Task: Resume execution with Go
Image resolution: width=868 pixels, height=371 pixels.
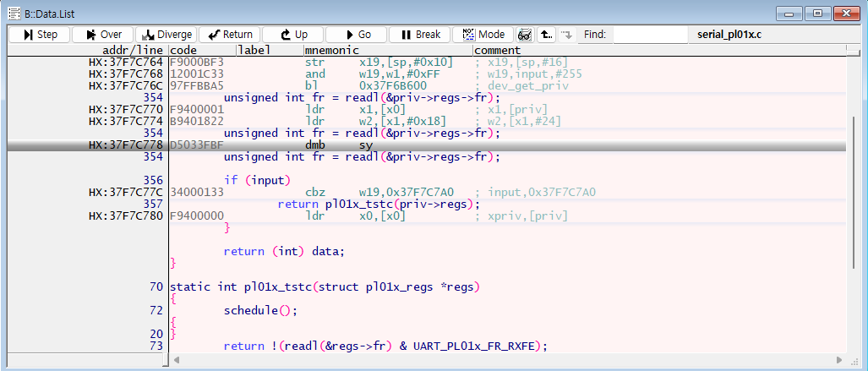Action: (357, 35)
